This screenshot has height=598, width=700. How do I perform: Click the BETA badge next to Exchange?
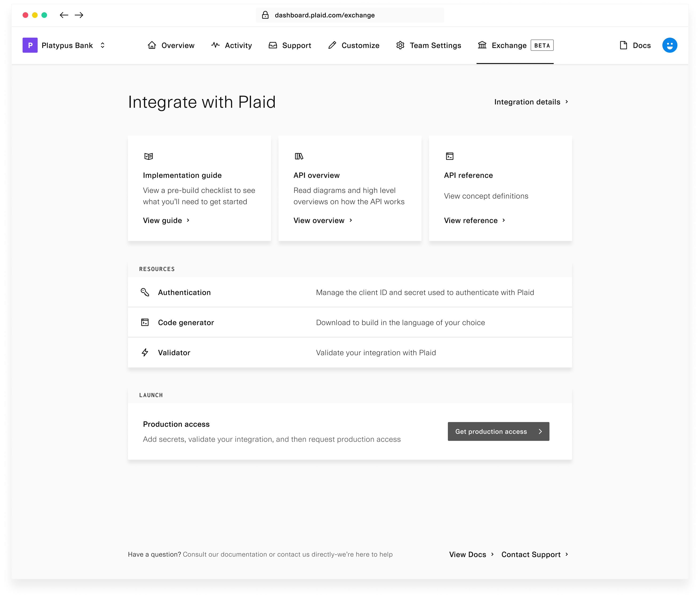click(x=542, y=45)
